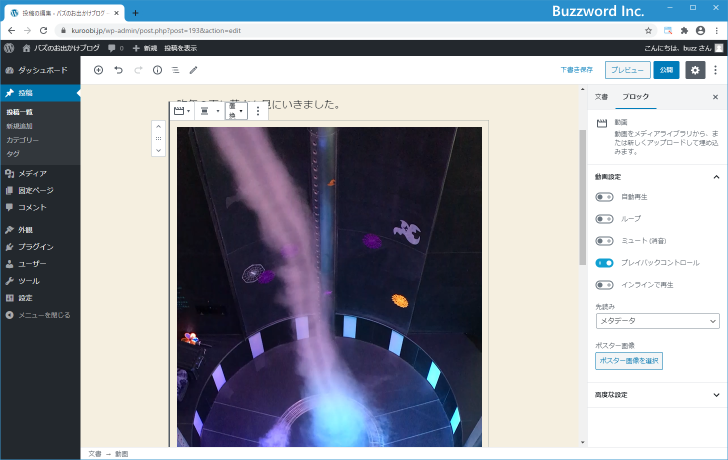Expand the 高度な設定 panel
Viewport: 728px width, 460px height.
(657, 395)
